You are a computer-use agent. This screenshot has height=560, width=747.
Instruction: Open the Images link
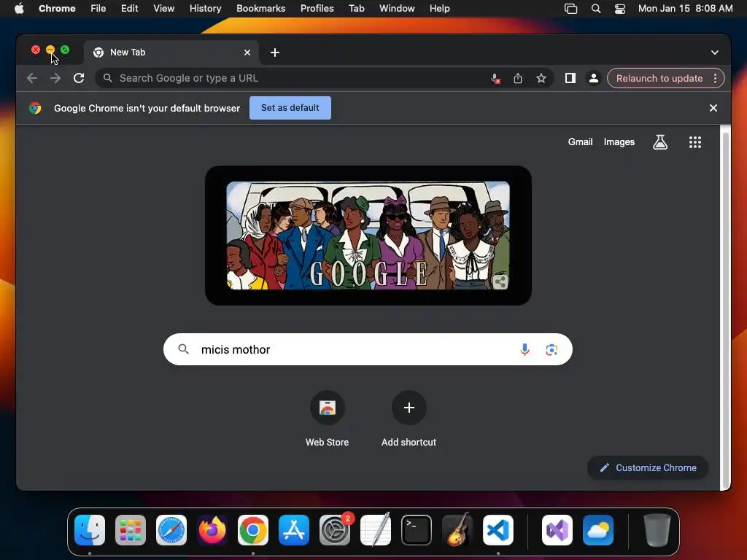(x=619, y=142)
